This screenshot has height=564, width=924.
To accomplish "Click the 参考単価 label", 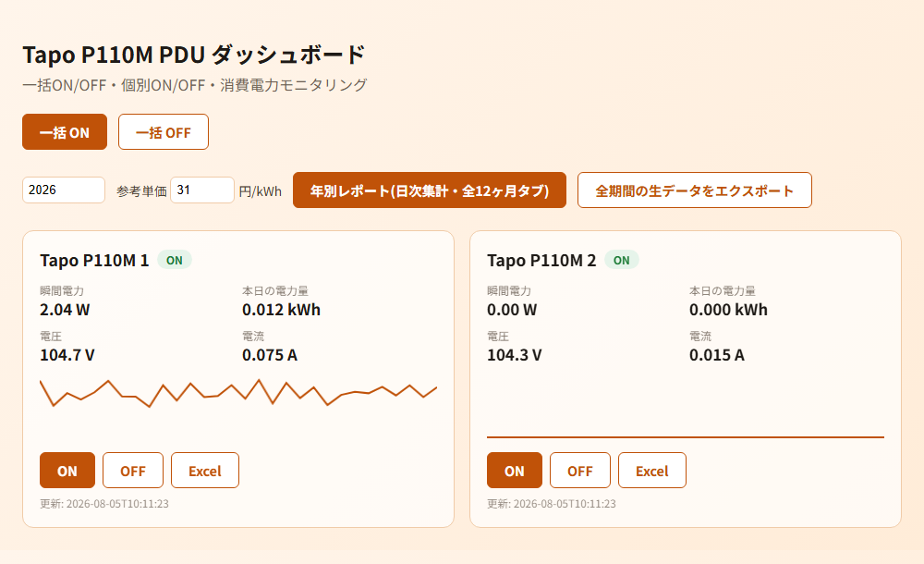I will click(x=141, y=191).
